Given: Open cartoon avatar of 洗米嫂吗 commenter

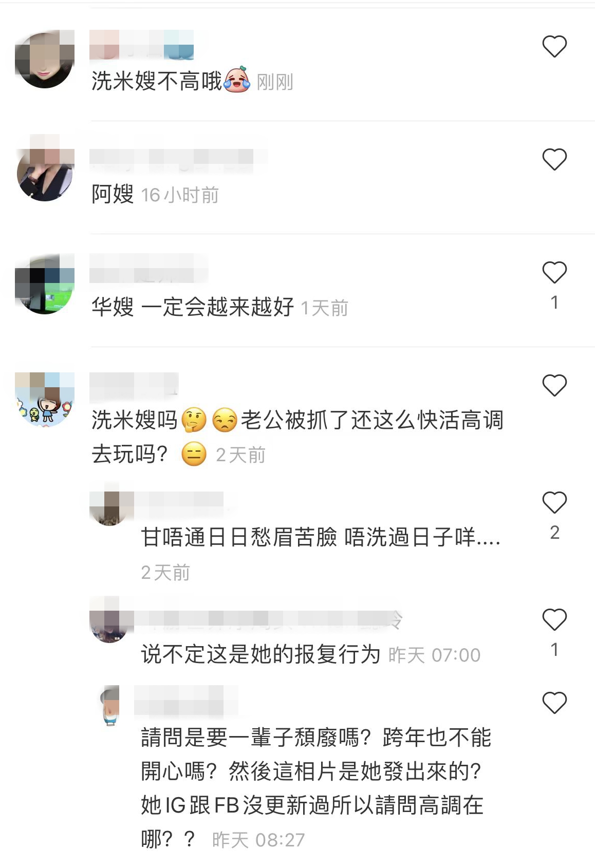Looking at the screenshot, I should [x=45, y=399].
